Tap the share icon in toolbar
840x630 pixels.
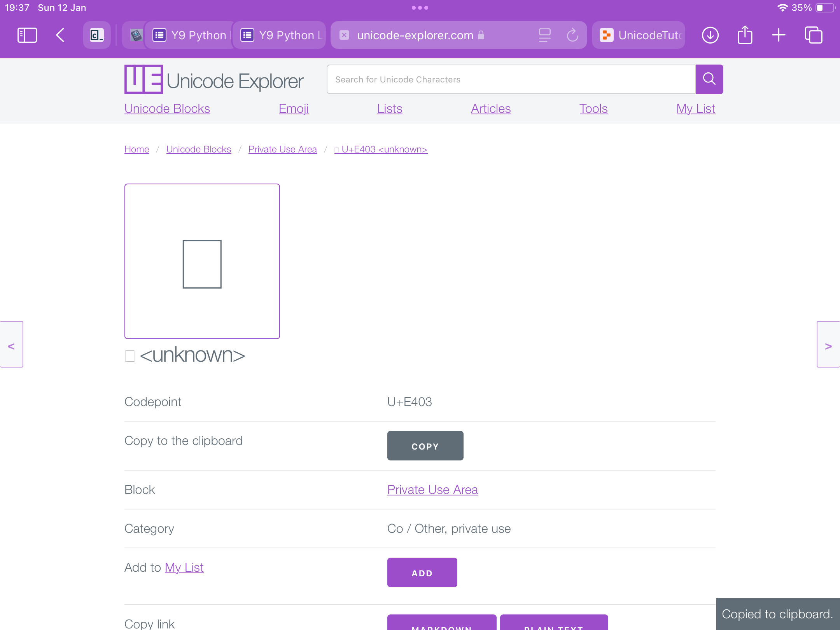[x=745, y=35]
